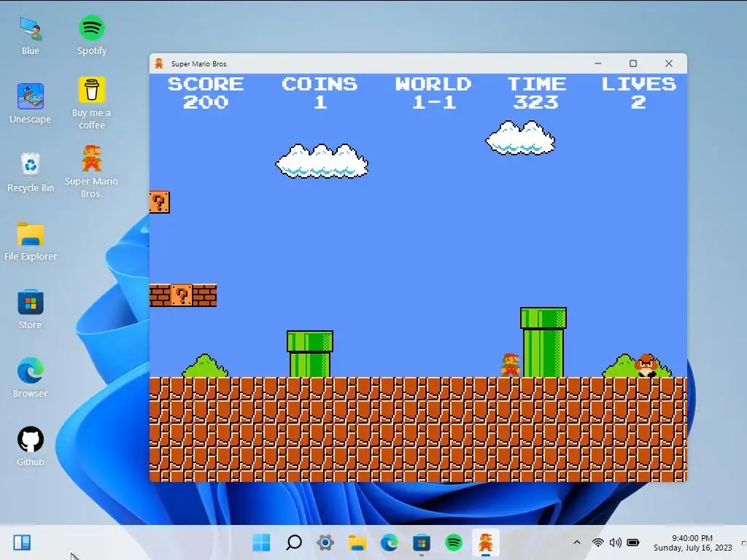Click Mario character in the game
The height and width of the screenshot is (560, 747).
[x=511, y=365]
